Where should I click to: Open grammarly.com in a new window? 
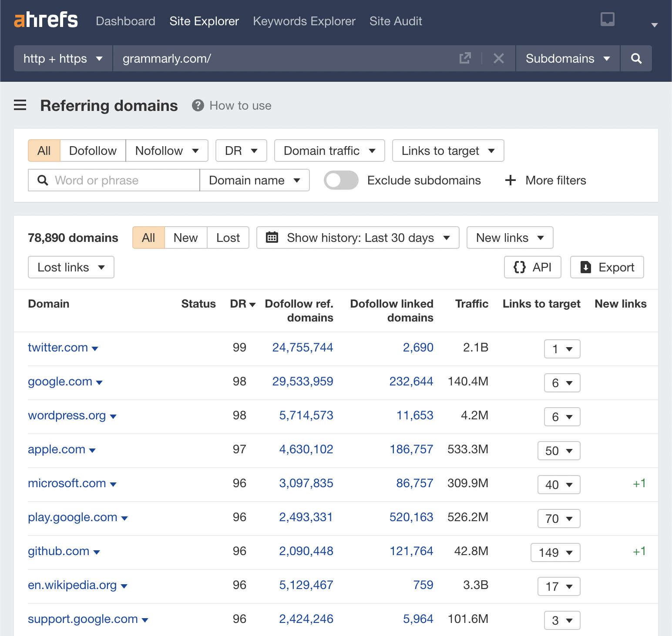[x=465, y=58]
